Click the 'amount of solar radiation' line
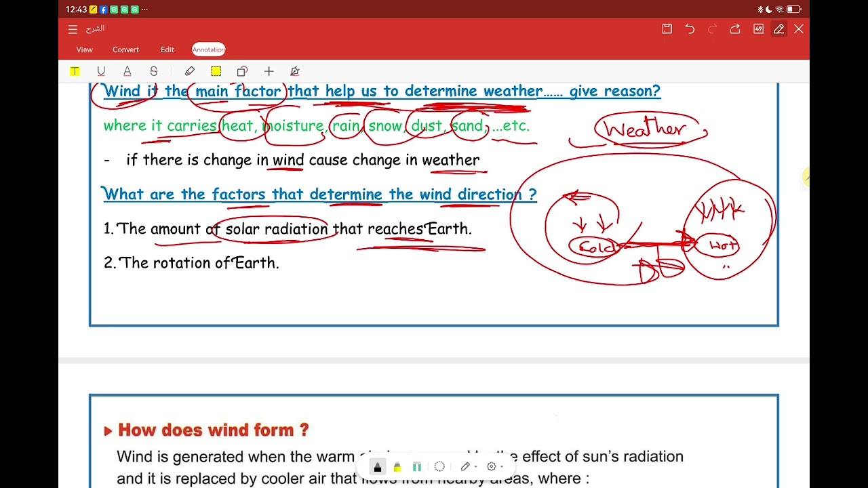This screenshot has height=488, width=868. pyautogui.click(x=288, y=229)
